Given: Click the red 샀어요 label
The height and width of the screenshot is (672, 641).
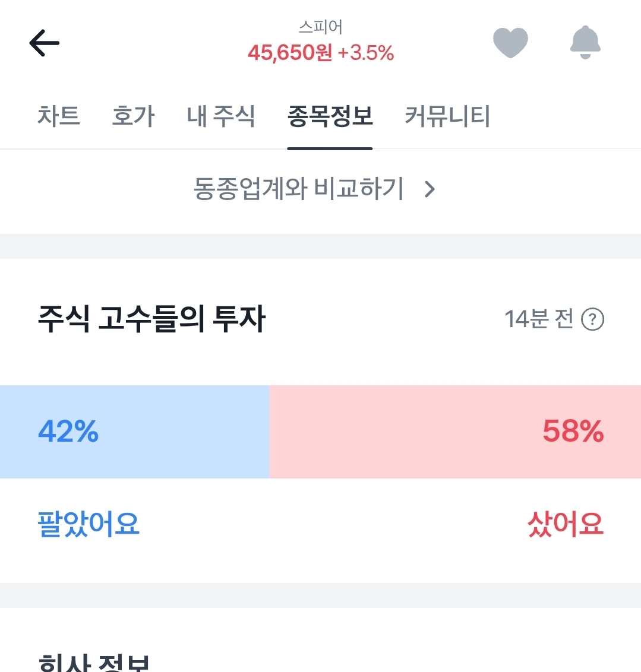Looking at the screenshot, I should point(565,525).
